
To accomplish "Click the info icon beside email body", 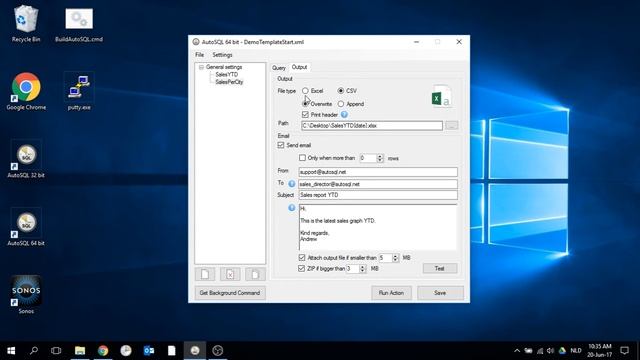I will pyautogui.click(x=291, y=208).
